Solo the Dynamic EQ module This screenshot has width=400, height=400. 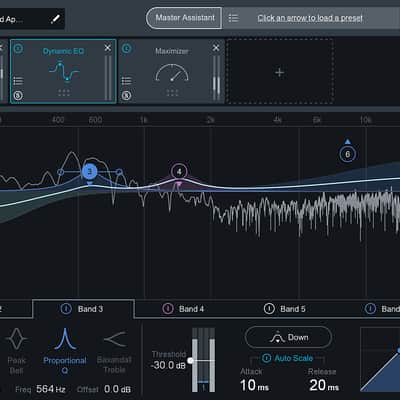pyautogui.click(x=18, y=96)
